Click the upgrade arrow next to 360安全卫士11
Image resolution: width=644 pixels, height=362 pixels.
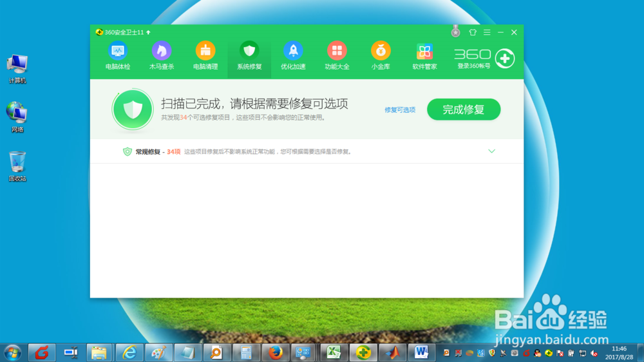pyautogui.click(x=148, y=32)
